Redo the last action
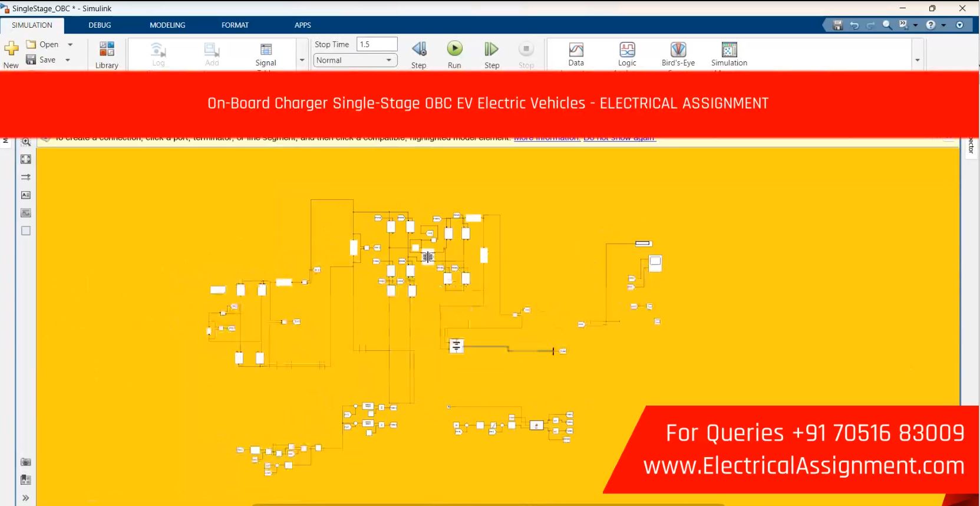 click(870, 25)
